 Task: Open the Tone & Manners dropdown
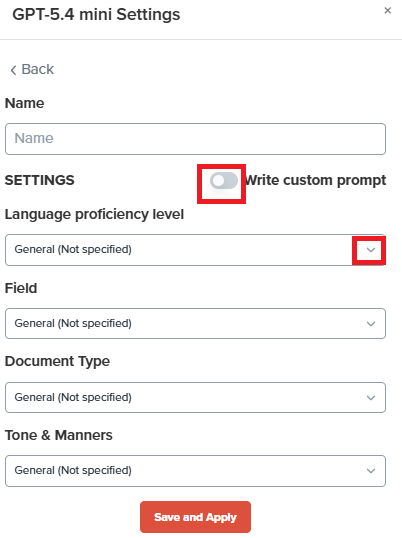196,471
